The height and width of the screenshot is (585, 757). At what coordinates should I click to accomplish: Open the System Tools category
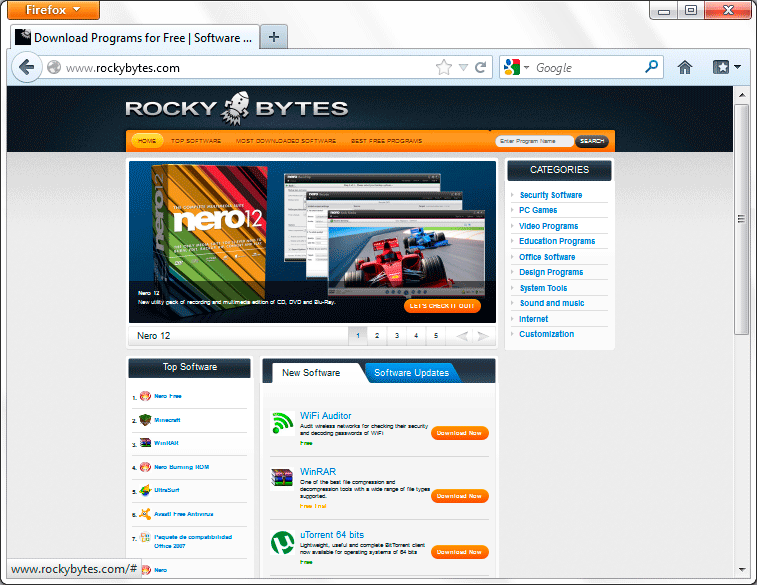(x=543, y=288)
